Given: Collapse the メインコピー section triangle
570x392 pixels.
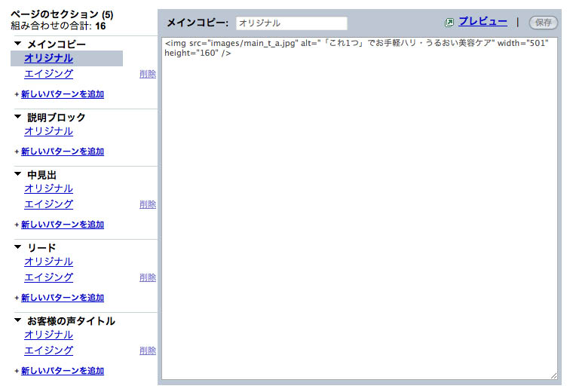Looking at the screenshot, I should 17,44.
